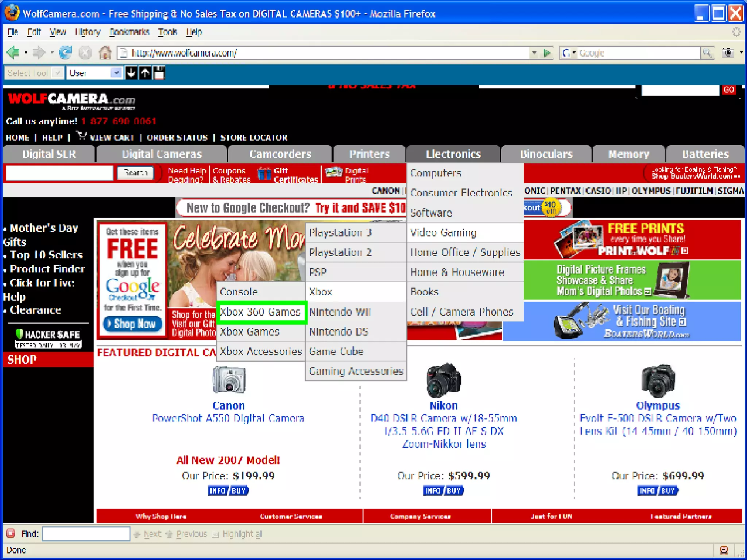Image resolution: width=747 pixels, height=560 pixels.
Task: Click the down arrow toolbar icon
Action: tap(131, 73)
